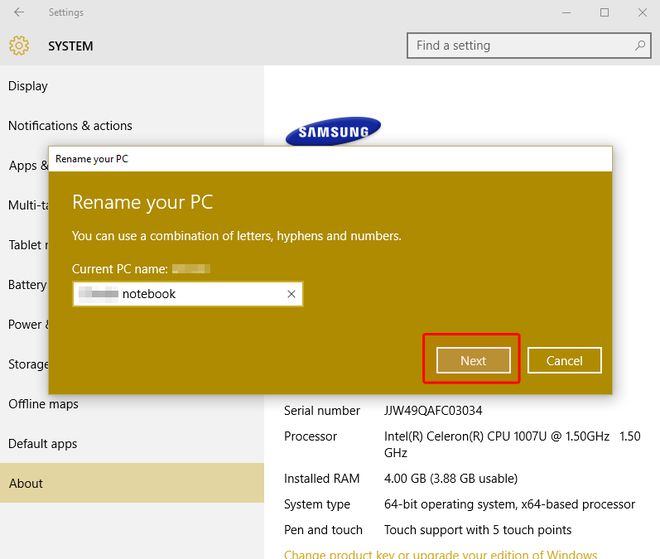
Task: Focus the Find a setting search box
Action: pos(529,45)
